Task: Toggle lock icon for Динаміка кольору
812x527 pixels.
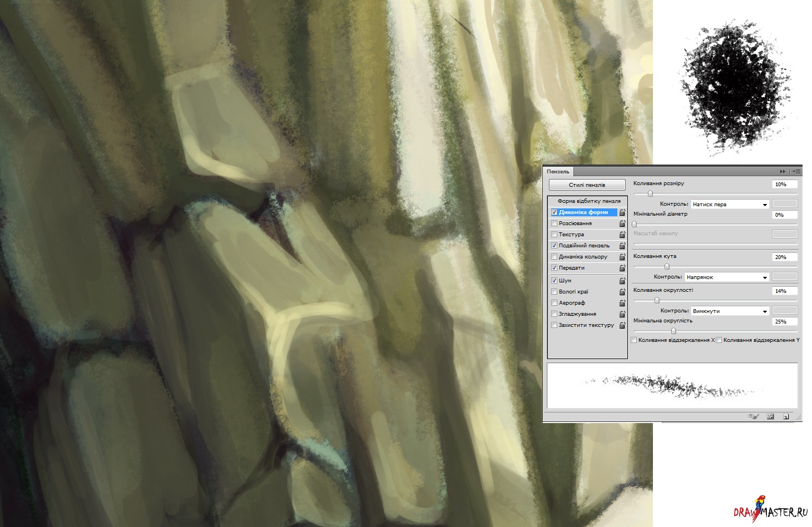Action: 622,257
